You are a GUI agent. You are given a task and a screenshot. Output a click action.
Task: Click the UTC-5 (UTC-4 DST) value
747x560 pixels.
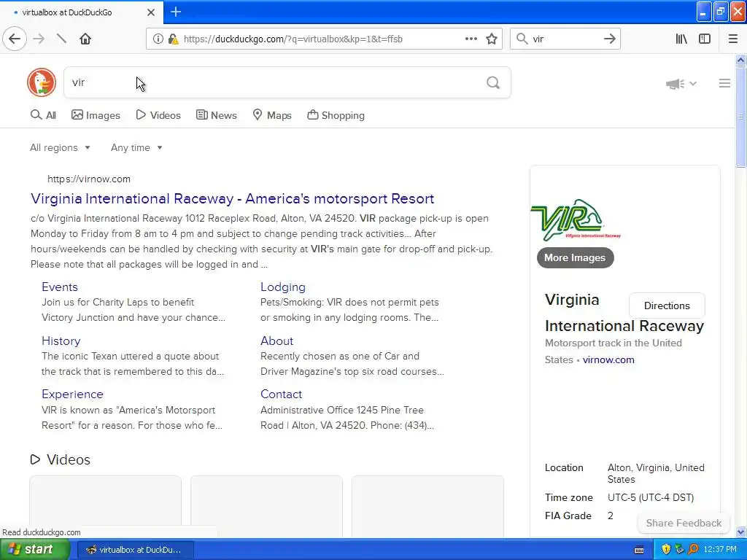pos(650,497)
